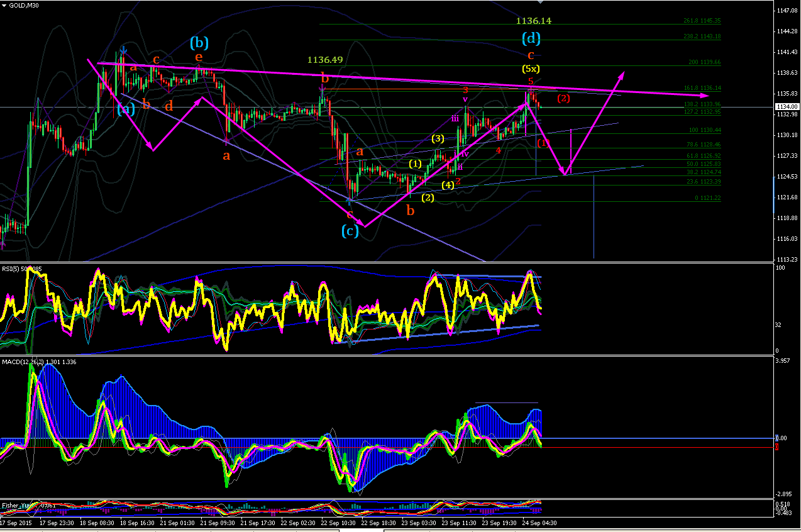Screen dimensions: 801x532
Task: Select the 261.8 1145.35 Fibonacci level label
Action: point(702,21)
